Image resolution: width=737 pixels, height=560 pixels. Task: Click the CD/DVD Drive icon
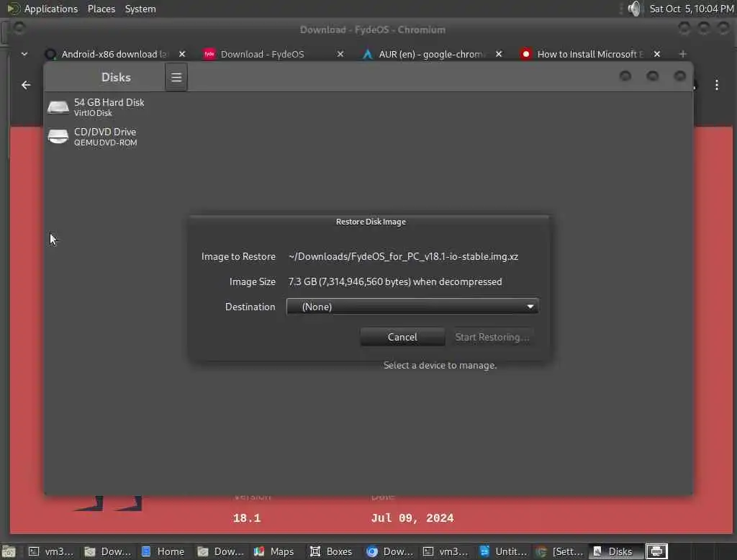(58, 137)
